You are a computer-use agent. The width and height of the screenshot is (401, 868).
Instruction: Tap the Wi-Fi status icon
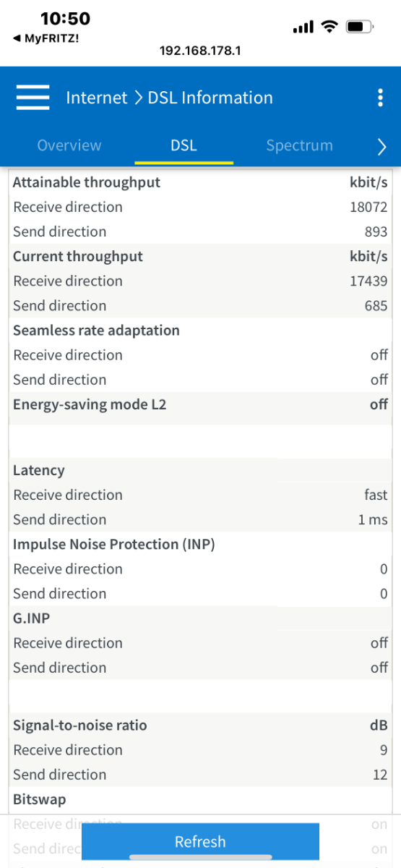329,27
